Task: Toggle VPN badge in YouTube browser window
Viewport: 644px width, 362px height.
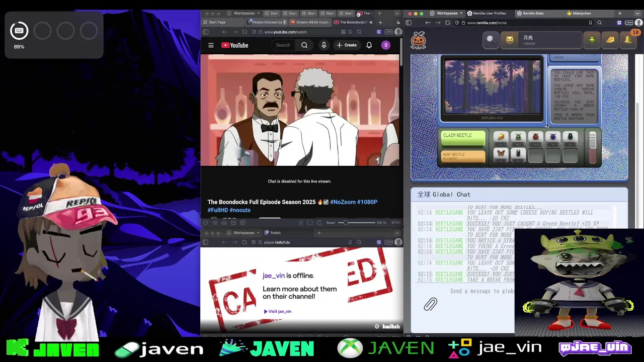Action: (x=388, y=32)
